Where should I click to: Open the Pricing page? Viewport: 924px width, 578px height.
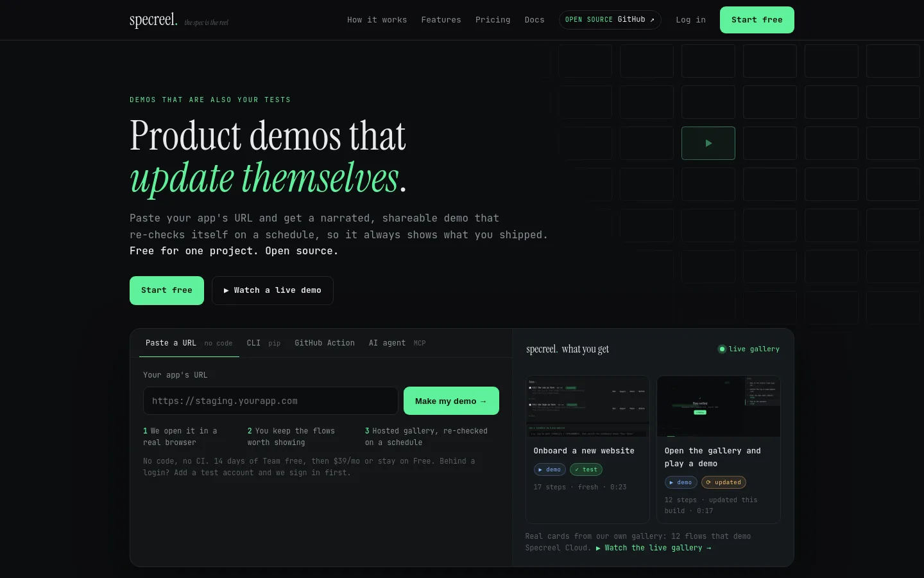click(493, 20)
